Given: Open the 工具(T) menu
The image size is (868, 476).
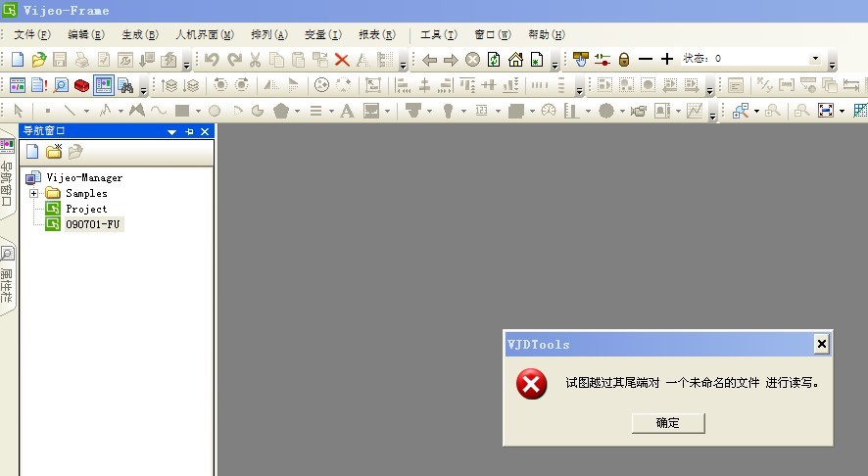Looking at the screenshot, I should tap(438, 34).
